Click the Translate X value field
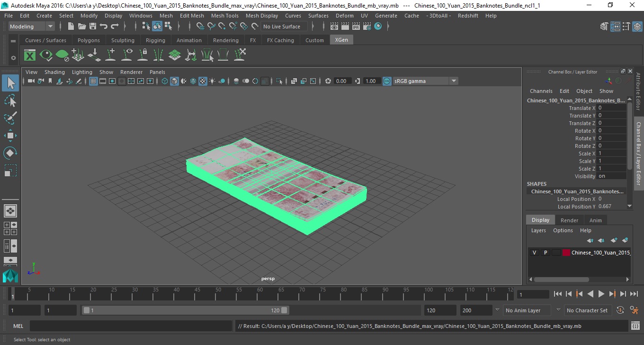This screenshot has height=345, width=644. tap(611, 108)
